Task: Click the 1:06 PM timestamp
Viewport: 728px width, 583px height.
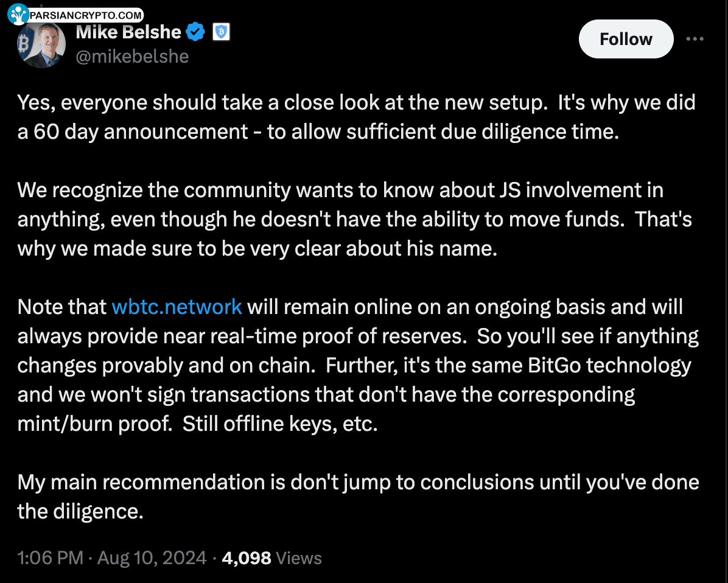Action: point(50,558)
